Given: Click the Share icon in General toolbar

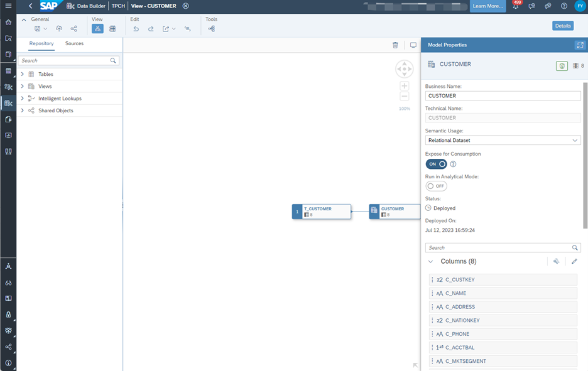Looking at the screenshot, I should (73, 29).
